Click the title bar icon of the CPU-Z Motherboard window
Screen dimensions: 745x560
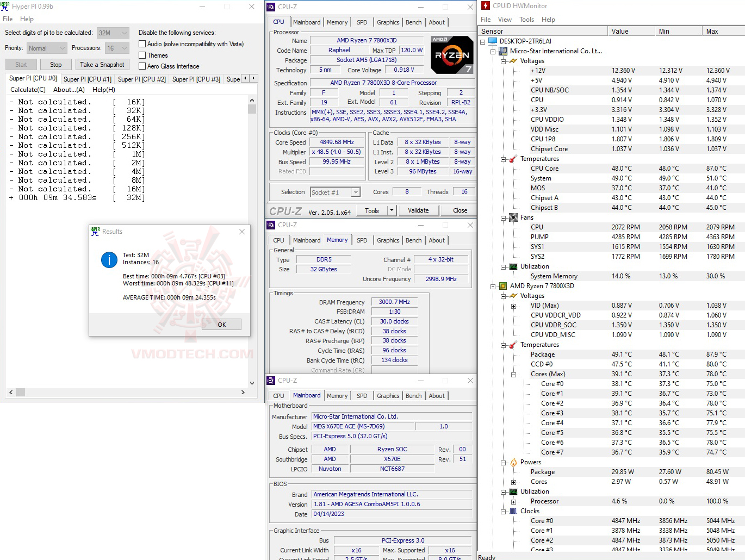[x=271, y=381]
